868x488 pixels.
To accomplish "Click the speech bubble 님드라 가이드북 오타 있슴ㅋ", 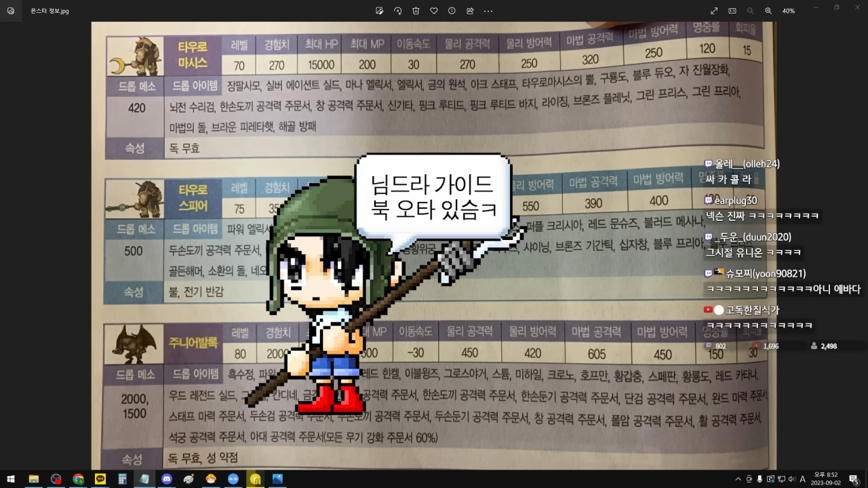I will point(434,196).
